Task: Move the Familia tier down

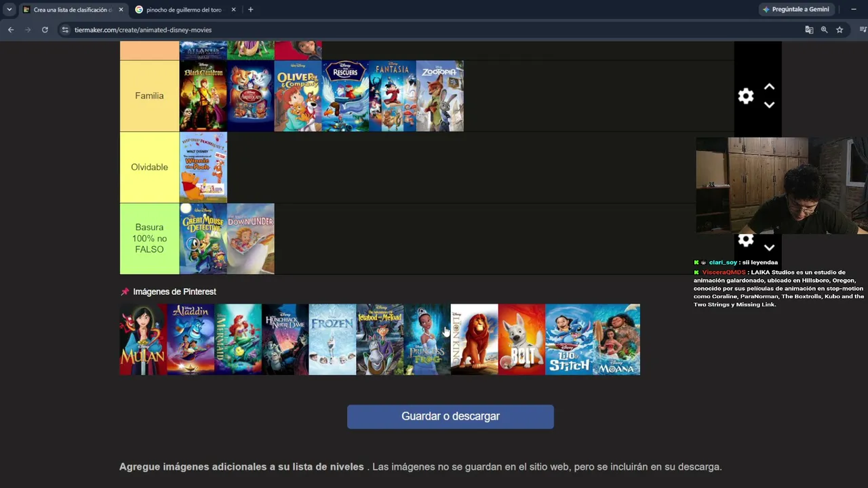Action: [769, 105]
